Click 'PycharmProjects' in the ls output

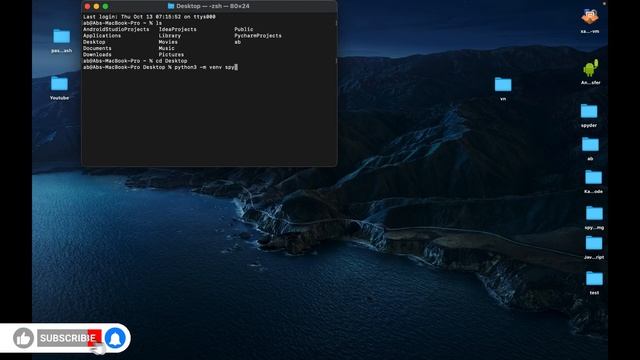tap(258, 36)
